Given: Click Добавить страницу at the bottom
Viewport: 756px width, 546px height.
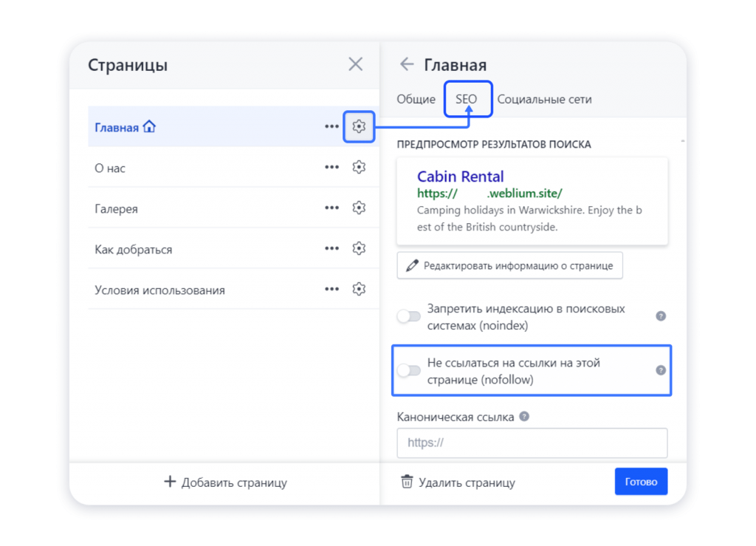Looking at the screenshot, I should [x=225, y=482].
